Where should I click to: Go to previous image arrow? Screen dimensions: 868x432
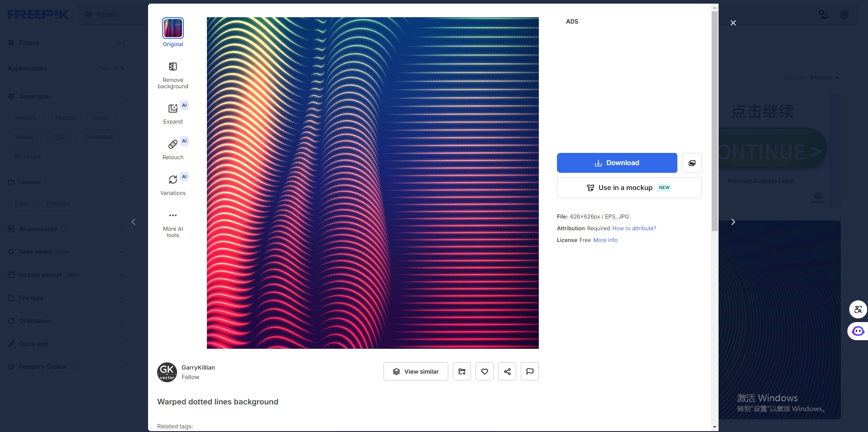click(133, 222)
